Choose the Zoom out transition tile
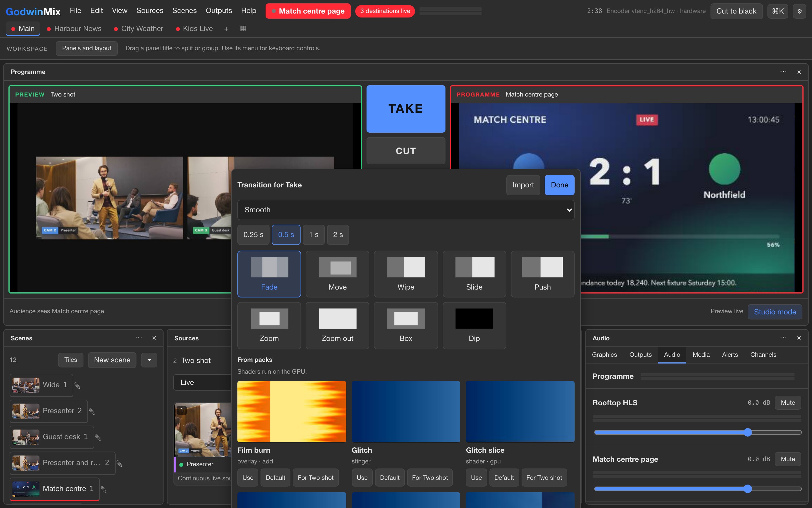The image size is (812, 508). 337,325
